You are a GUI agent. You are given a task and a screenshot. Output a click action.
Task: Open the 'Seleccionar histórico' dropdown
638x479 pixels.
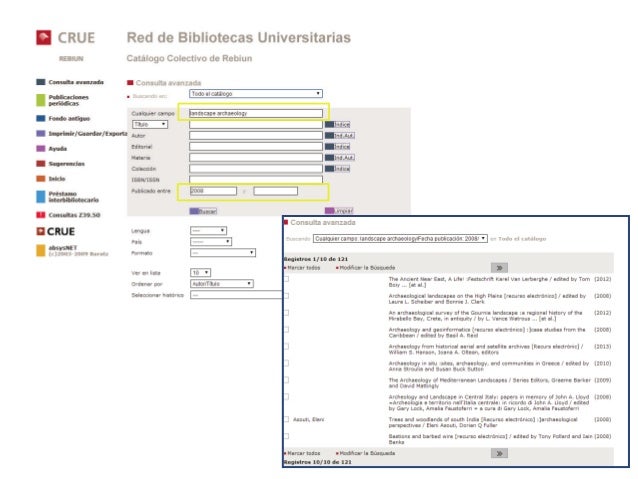click(x=236, y=295)
